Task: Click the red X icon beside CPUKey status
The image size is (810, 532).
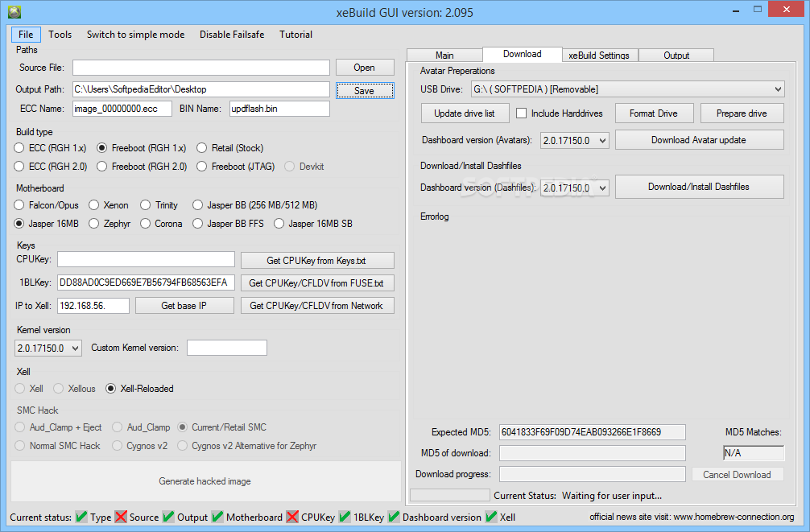Action: [x=292, y=517]
